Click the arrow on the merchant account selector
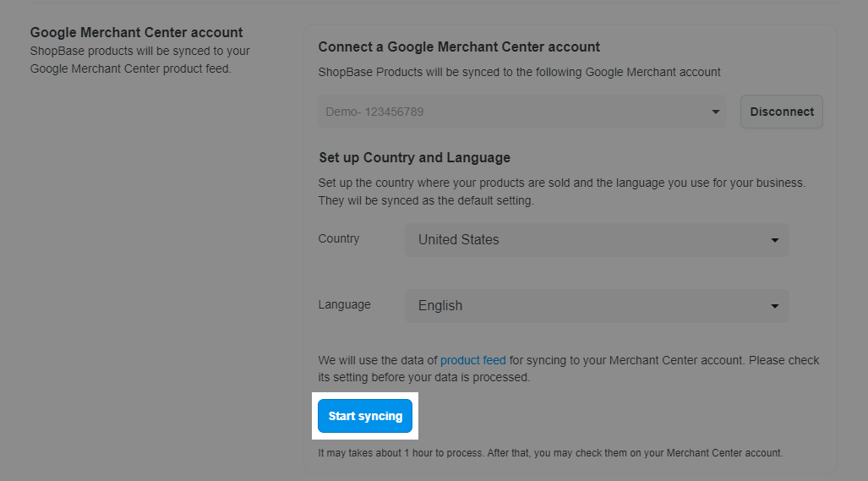868x481 pixels. pos(715,112)
